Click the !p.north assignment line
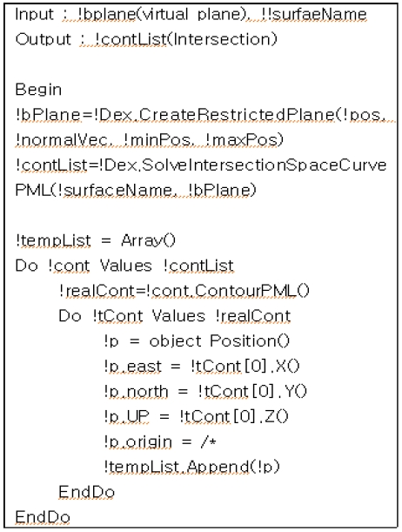 [205, 392]
